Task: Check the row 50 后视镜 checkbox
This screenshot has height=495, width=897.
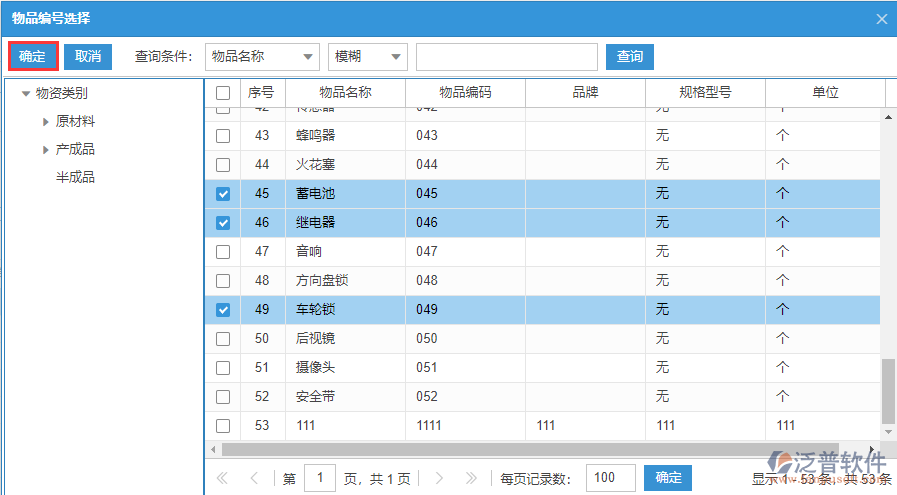Action: pos(223,339)
